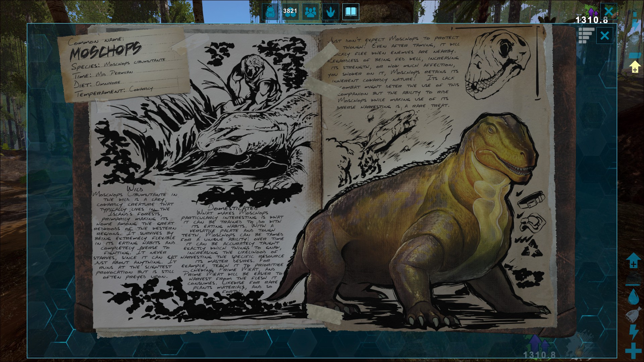Click the topmost X button in corner
This screenshot has height=362, width=644.
[609, 11]
